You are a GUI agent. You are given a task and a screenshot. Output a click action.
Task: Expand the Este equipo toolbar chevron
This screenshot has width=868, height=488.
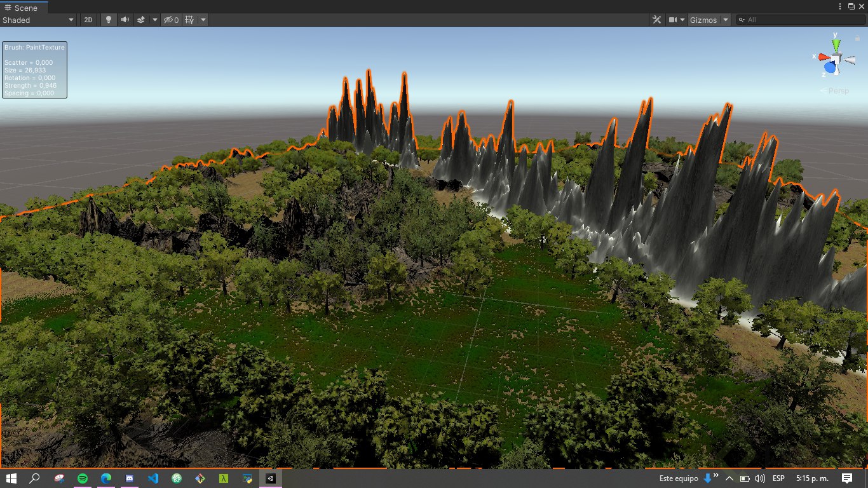point(716,475)
